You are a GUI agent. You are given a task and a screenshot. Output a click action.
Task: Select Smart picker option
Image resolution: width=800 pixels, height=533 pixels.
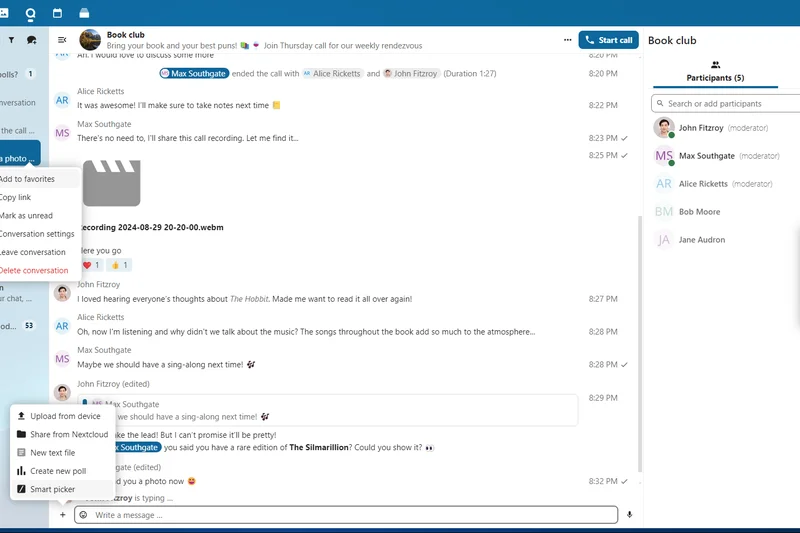[x=62, y=490]
